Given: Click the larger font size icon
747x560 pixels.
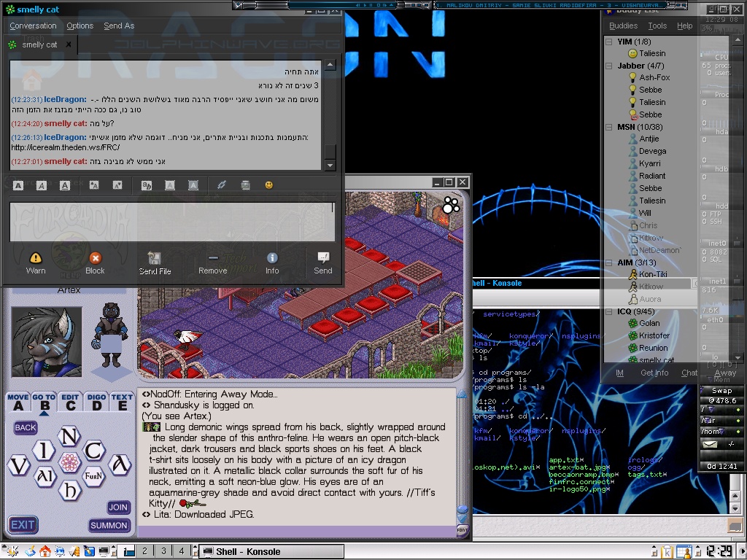Looking at the screenshot, I should click(x=94, y=185).
